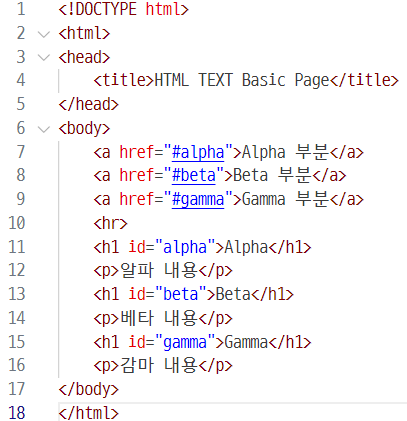407x421 pixels.
Task: Click the opening <body> tag on line 6
Action: click(x=84, y=129)
